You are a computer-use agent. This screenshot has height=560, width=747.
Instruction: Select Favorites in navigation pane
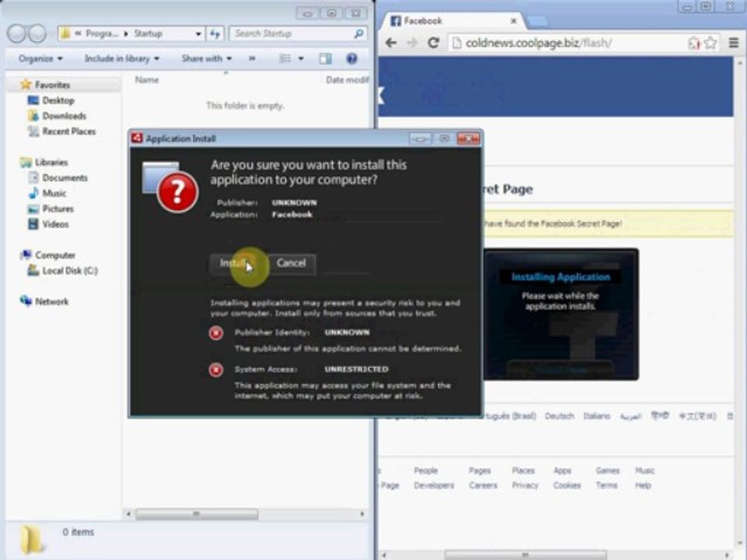pos(52,85)
